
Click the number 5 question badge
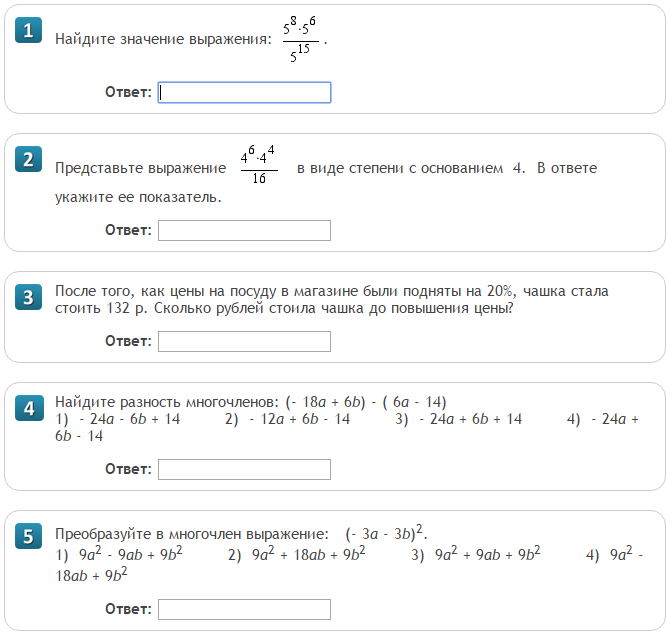pos(29,537)
